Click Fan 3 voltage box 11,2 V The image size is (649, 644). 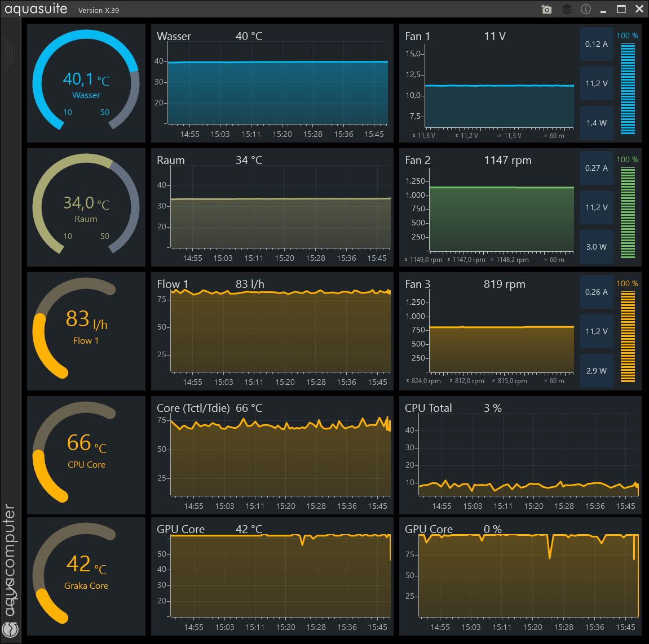pyautogui.click(x=597, y=331)
